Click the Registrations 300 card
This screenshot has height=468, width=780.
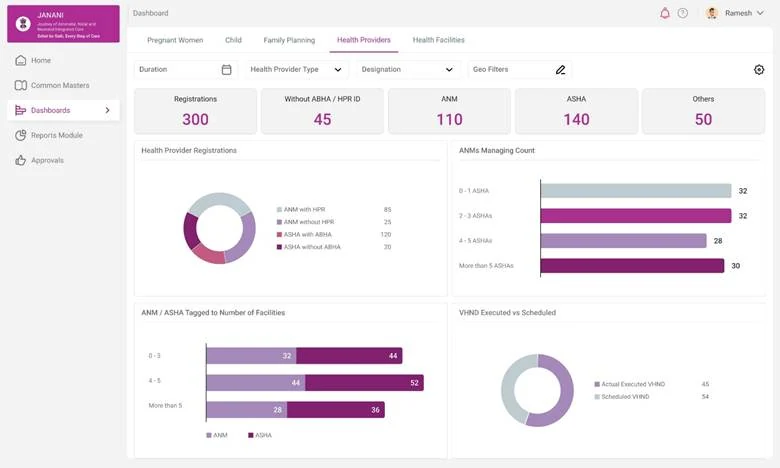click(195, 111)
